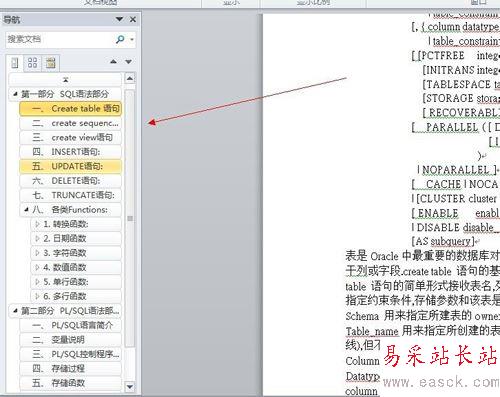The image size is (500, 397).
Task: Click Schema paragraph in document
Action: (x=422, y=315)
